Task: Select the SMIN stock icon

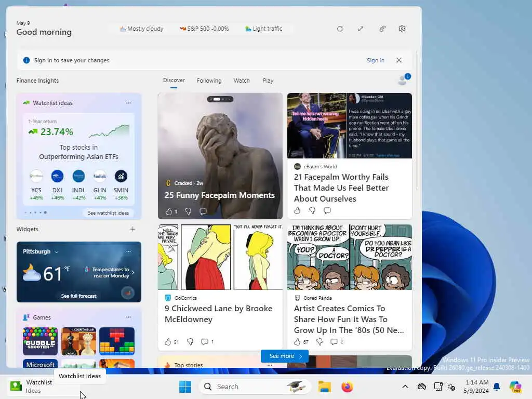Action: tap(121, 176)
